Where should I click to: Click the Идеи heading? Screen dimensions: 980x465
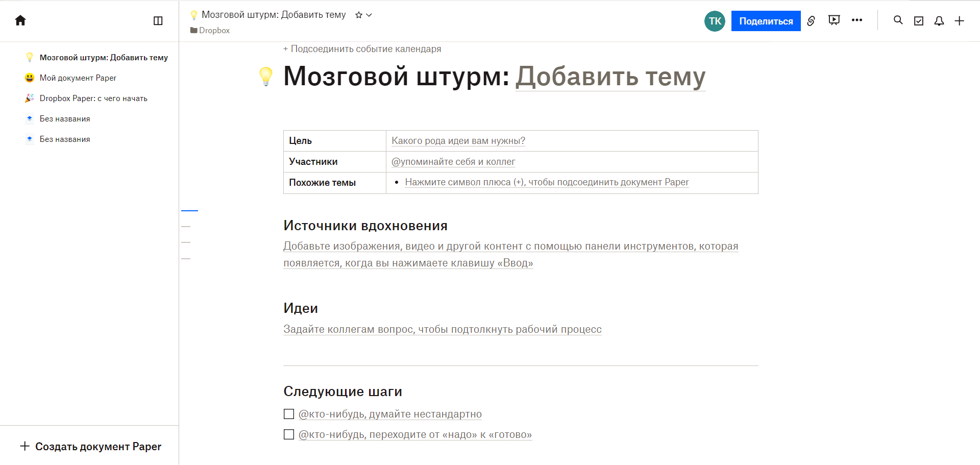pos(301,308)
